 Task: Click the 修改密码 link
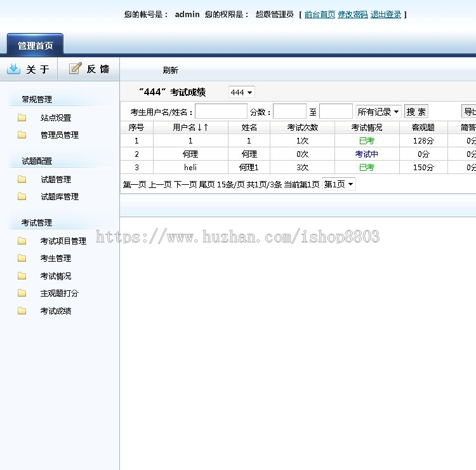pos(353,15)
